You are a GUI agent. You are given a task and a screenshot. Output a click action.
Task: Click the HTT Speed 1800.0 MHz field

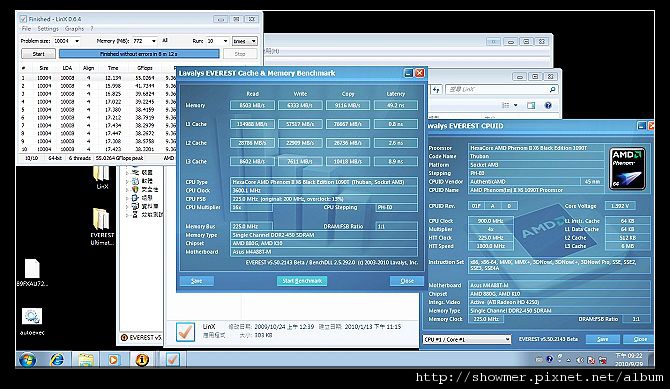click(491, 246)
